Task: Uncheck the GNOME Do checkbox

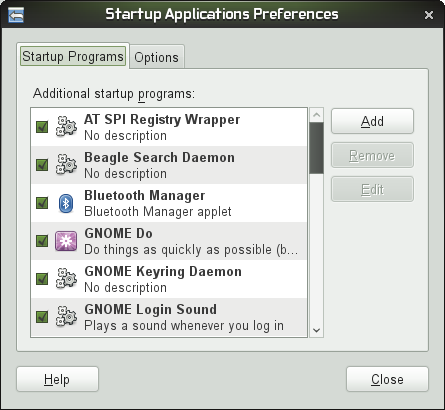Action: (42, 241)
